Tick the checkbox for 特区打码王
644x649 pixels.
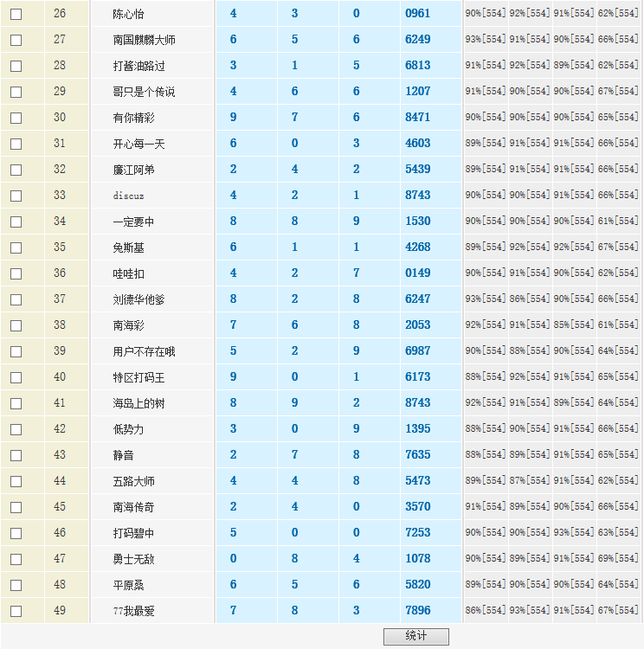tap(16, 377)
